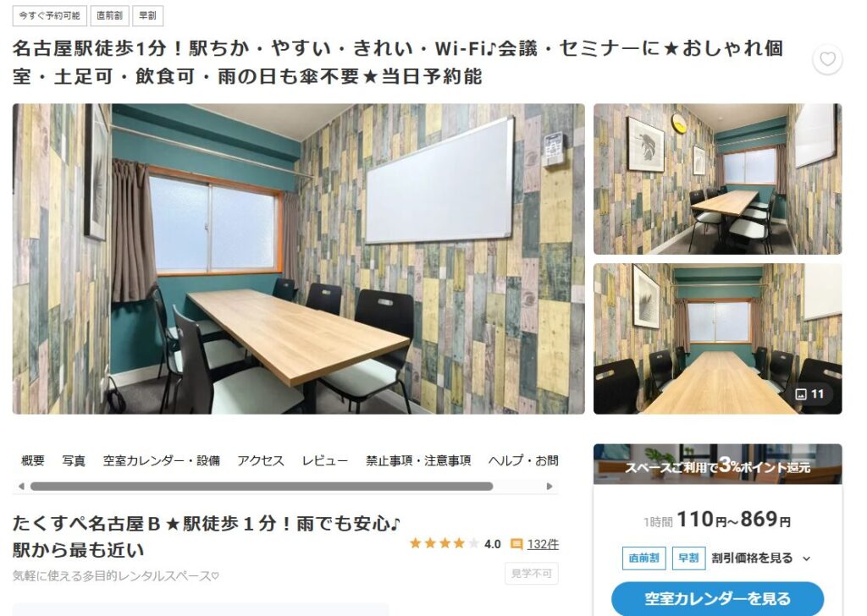Click right arrow of tab scrollbar
Viewport: 867px width, 616px height.
[x=549, y=487]
